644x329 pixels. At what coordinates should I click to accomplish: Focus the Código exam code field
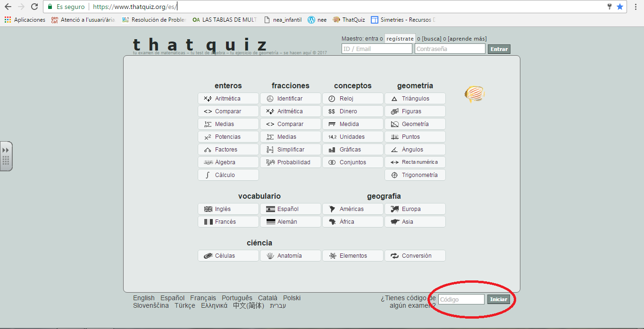tap(461, 299)
